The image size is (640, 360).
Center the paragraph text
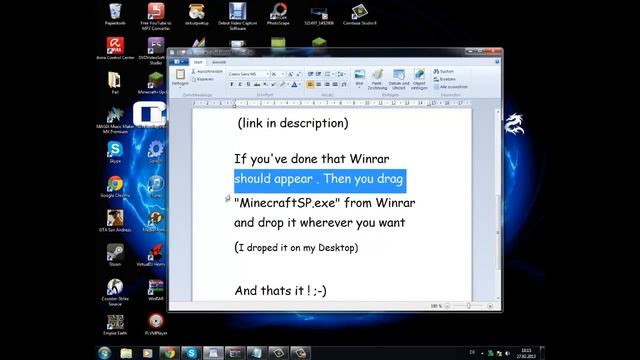(x=318, y=84)
